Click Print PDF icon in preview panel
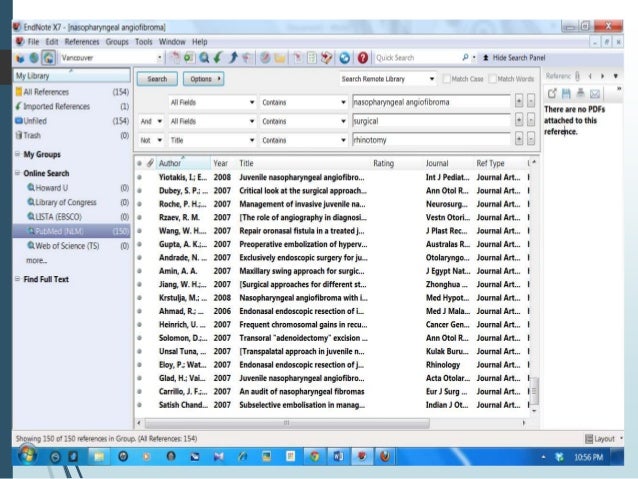The height and width of the screenshot is (479, 638). pyautogui.click(x=581, y=94)
